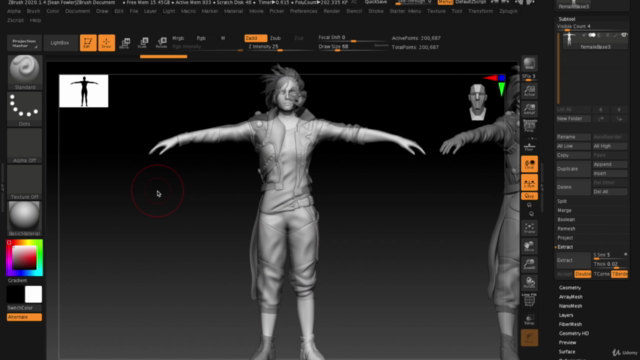Toggle Line Fill PolyF display

(x=529, y=300)
